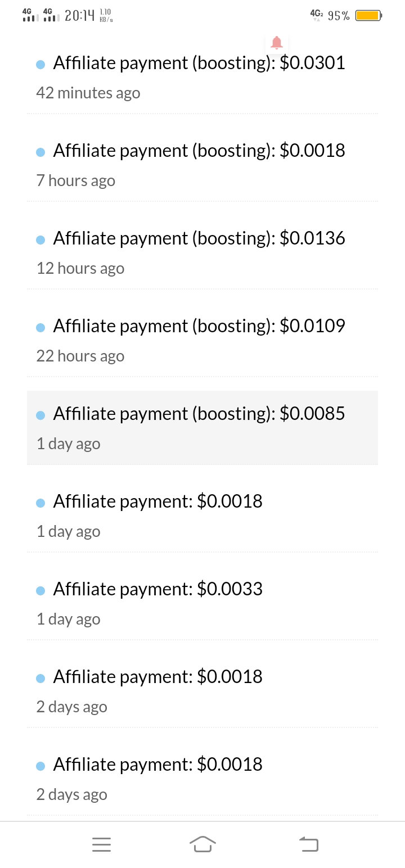Tap the '42 minutes ago' timestamp
The image size is (405, 868).
(88, 93)
